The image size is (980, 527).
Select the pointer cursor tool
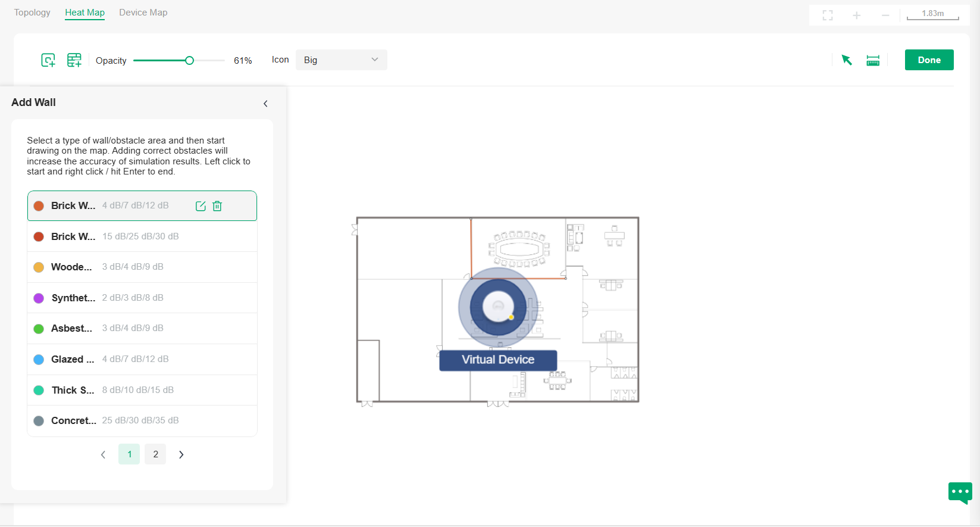pos(847,60)
